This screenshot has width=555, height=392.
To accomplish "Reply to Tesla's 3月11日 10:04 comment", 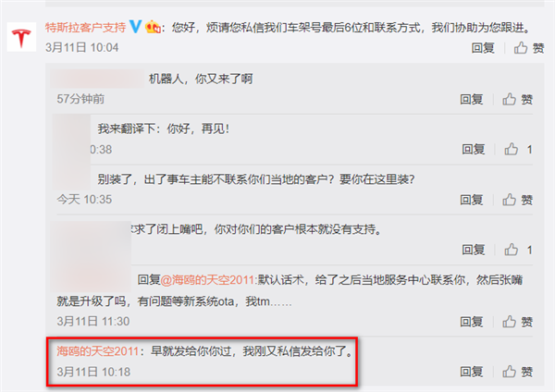I will (483, 48).
